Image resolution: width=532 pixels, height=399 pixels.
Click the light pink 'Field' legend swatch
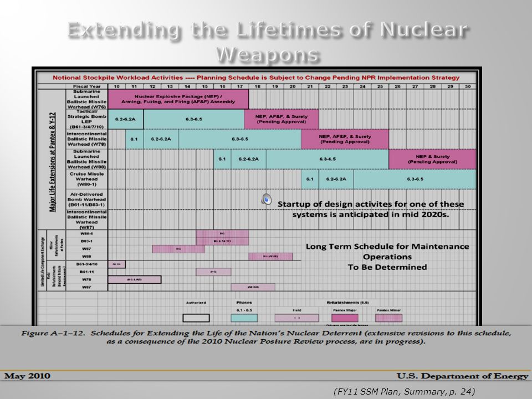(297, 318)
